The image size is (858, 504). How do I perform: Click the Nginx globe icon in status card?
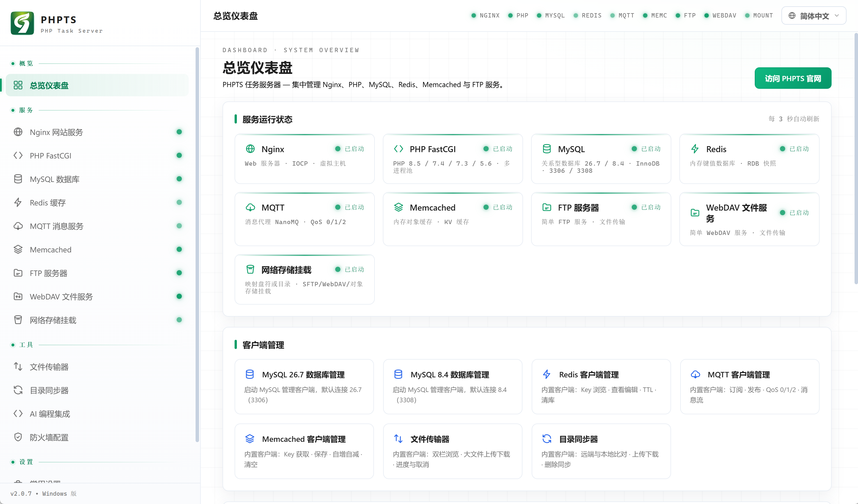click(x=250, y=149)
